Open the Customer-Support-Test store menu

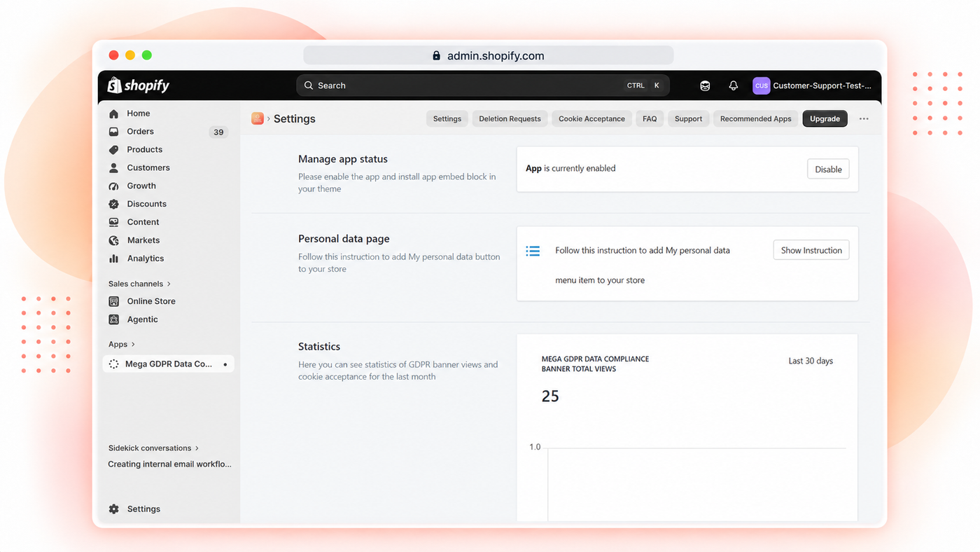click(813, 85)
